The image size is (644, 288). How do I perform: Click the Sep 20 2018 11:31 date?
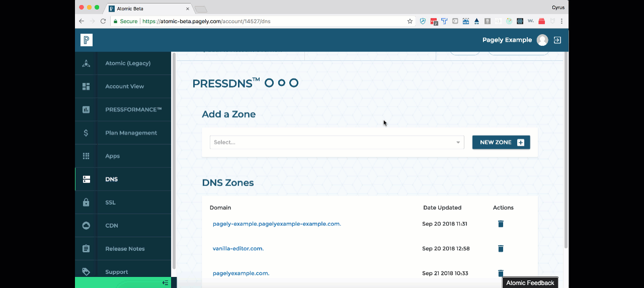click(445, 224)
